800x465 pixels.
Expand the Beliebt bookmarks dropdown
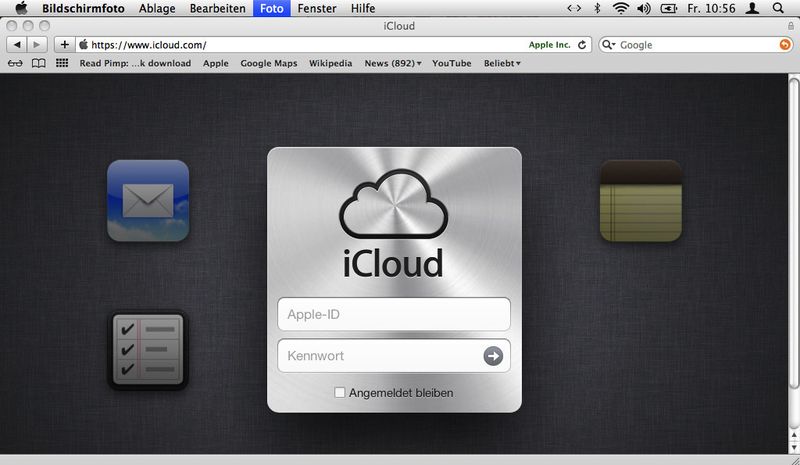502,63
